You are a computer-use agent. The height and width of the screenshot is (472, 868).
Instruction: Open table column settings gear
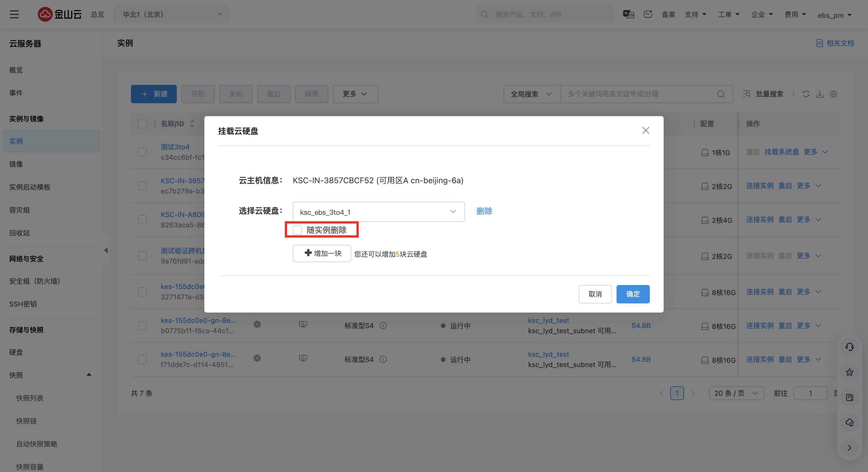click(833, 94)
